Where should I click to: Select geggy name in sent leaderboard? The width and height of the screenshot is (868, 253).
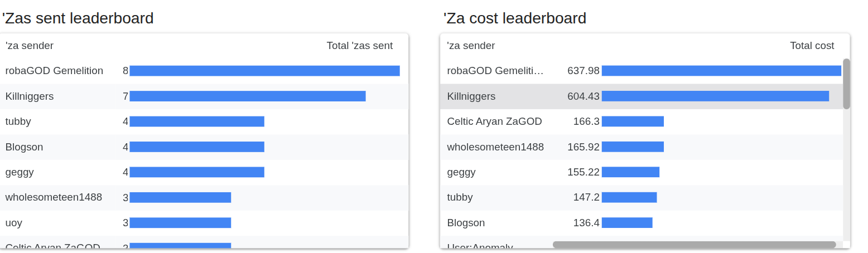tap(20, 172)
